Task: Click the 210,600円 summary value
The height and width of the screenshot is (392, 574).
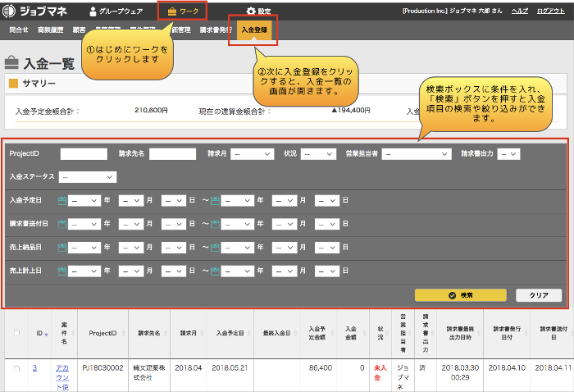Action: [151, 110]
